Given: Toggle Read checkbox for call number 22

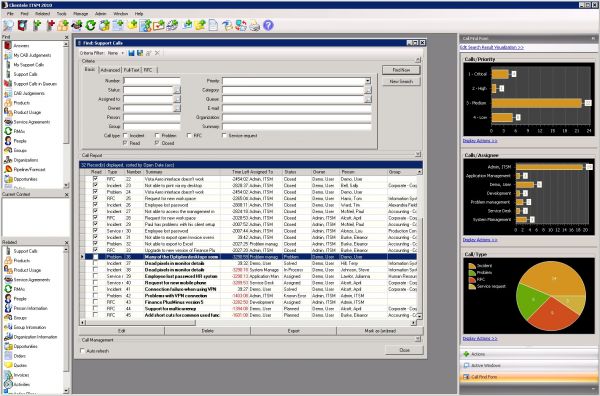Looking at the screenshot, I should [95, 179].
